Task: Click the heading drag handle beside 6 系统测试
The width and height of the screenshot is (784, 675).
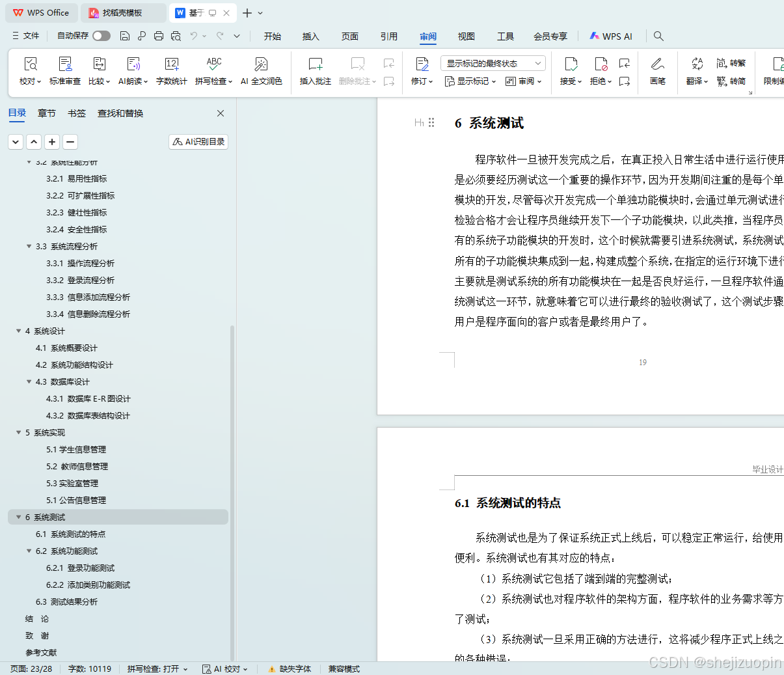Action: coord(431,122)
